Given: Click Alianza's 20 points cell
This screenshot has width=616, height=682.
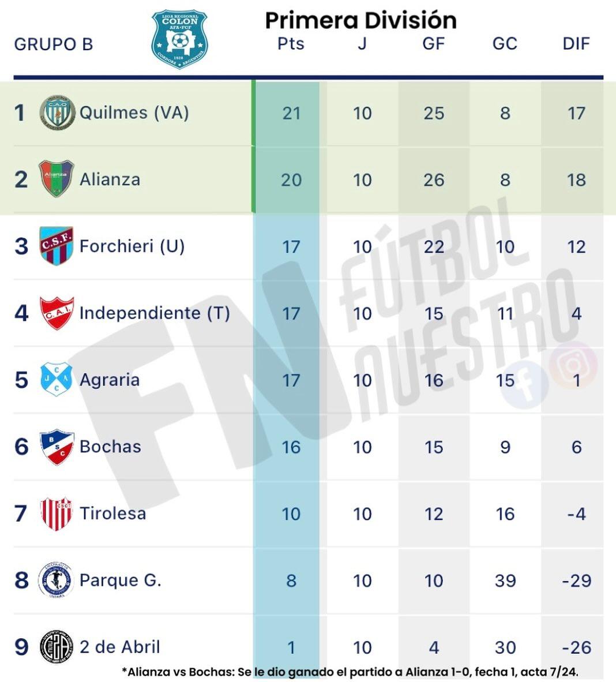Looking at the screenshot, I should [291, 180].
